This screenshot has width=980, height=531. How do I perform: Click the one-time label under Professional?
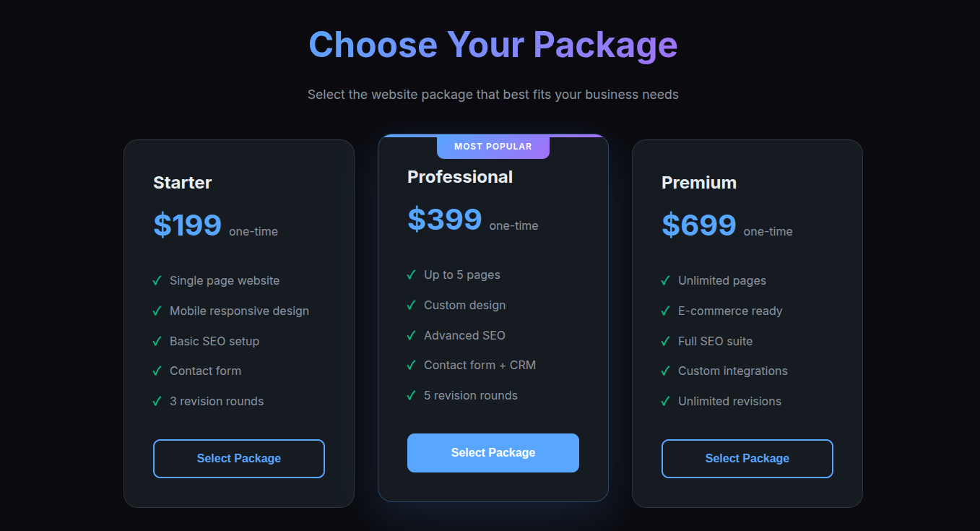point(514,225)
